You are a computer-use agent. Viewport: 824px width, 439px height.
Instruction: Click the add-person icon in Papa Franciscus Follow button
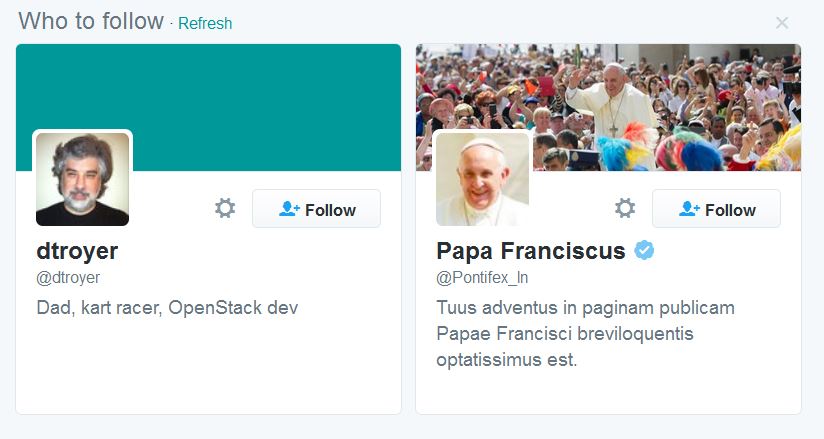point(689,209)
